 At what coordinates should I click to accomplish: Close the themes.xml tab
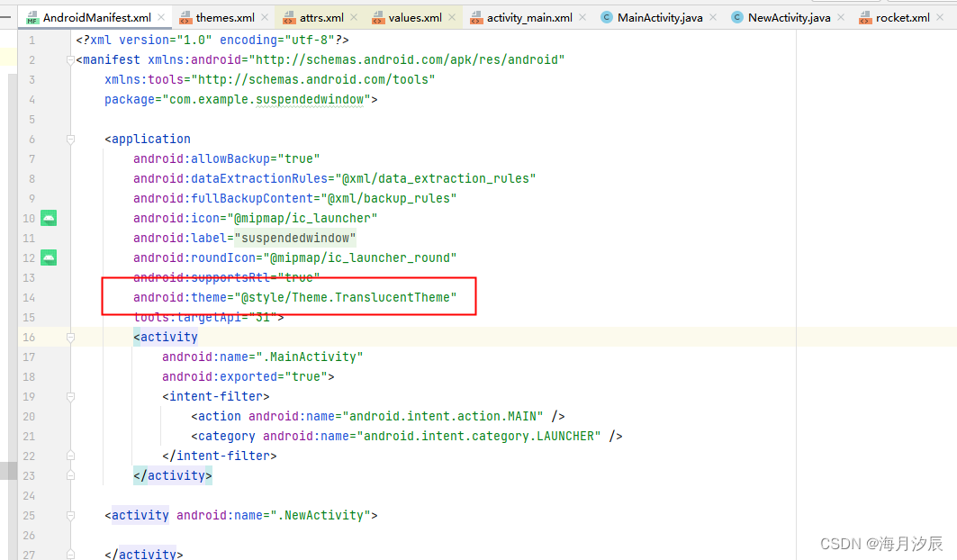(x=264, y=15)
